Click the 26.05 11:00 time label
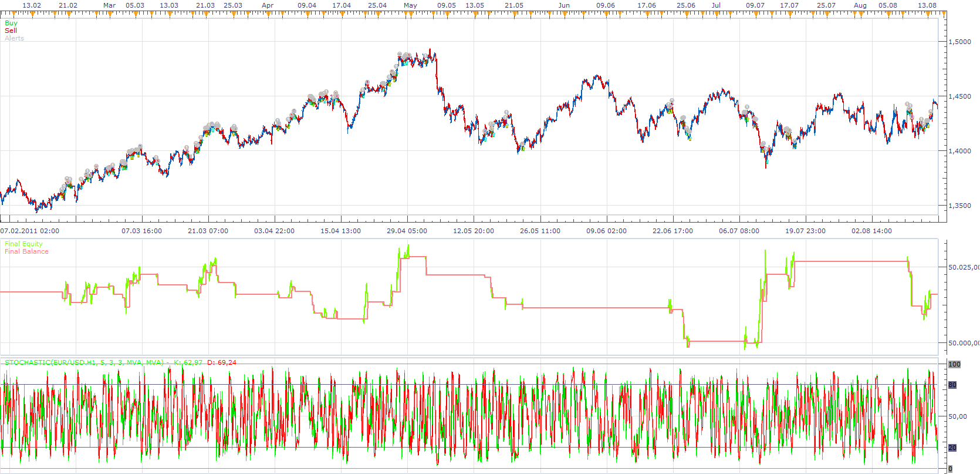980x474 pixels. pyautogui.click(x=540, y=231)
